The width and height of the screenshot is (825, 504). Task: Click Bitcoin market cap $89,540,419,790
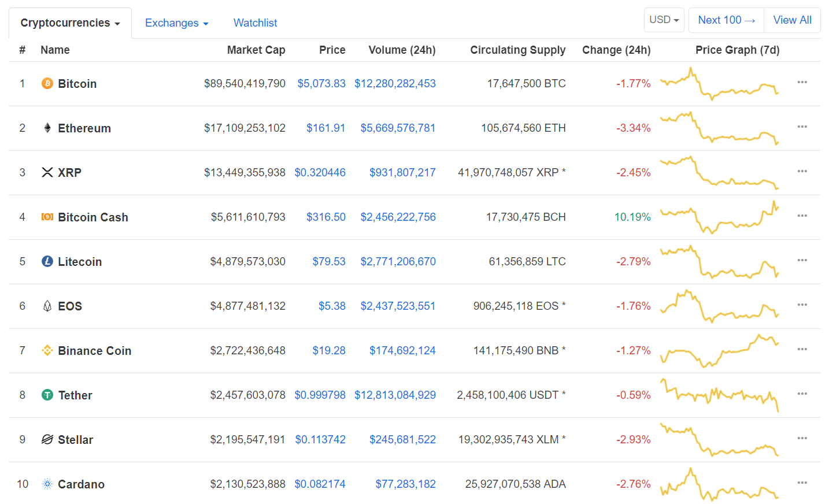[245, 83]
